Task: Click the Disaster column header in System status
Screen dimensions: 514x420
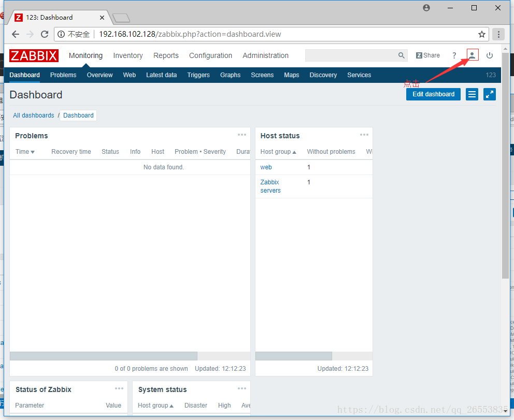Action: point(196,405)
